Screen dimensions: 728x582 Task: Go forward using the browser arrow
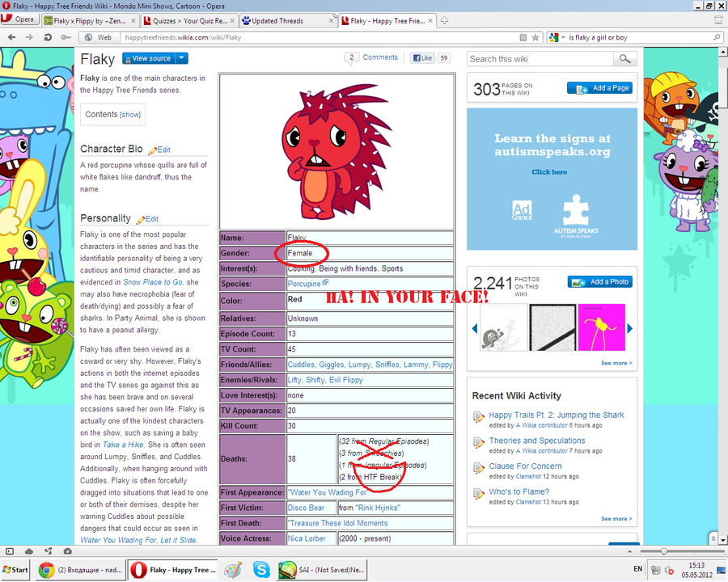(29, 38)
